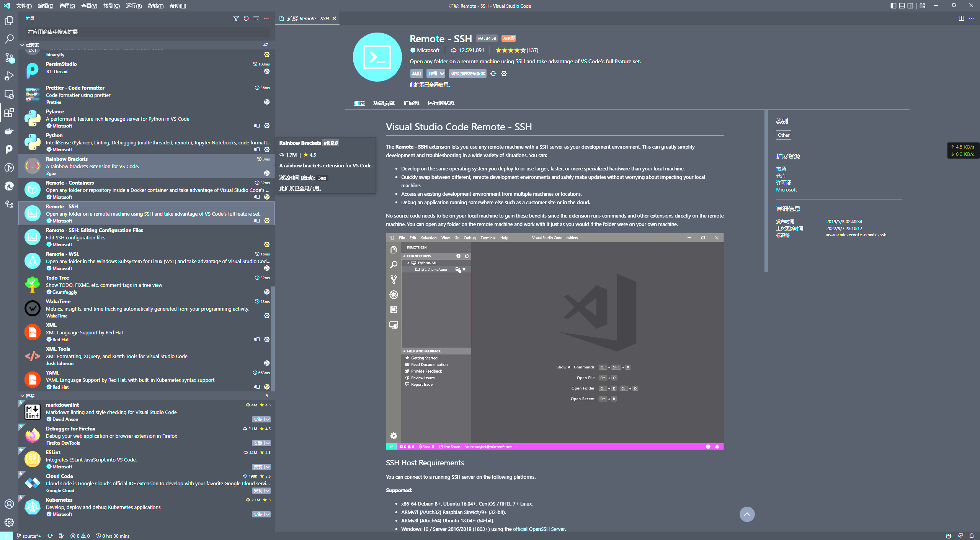Open install dropdown arrow for Debugger for Firefox
Screen dimensions: 980x540
pos(268,443)
